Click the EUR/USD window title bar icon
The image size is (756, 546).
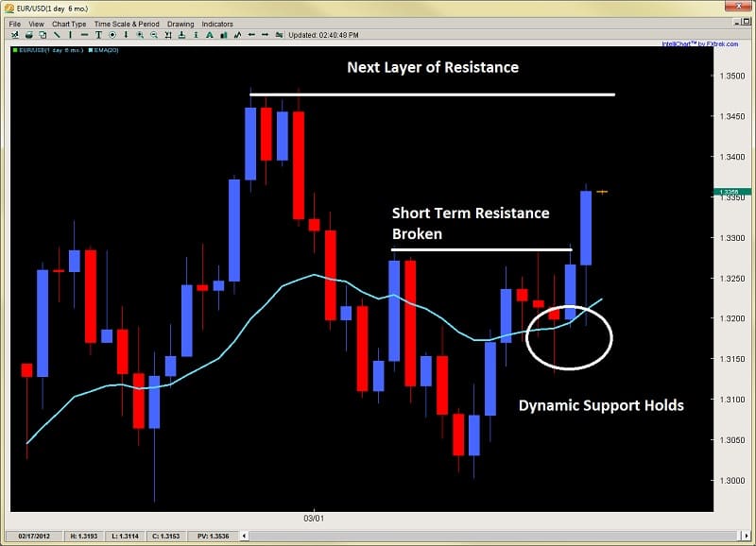click(9, 9)
